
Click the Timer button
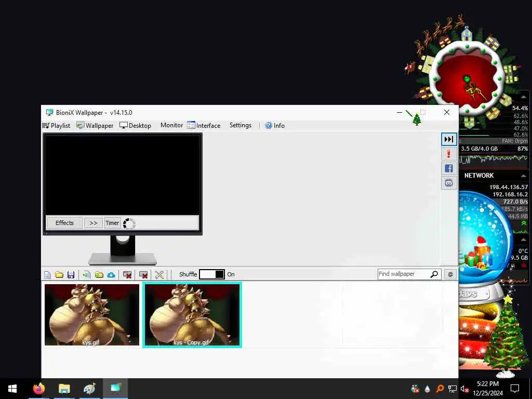112,223
